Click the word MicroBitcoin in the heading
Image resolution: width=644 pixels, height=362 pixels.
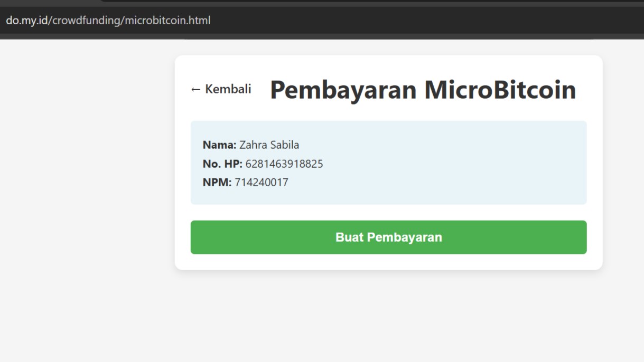[x=500, y=89]
